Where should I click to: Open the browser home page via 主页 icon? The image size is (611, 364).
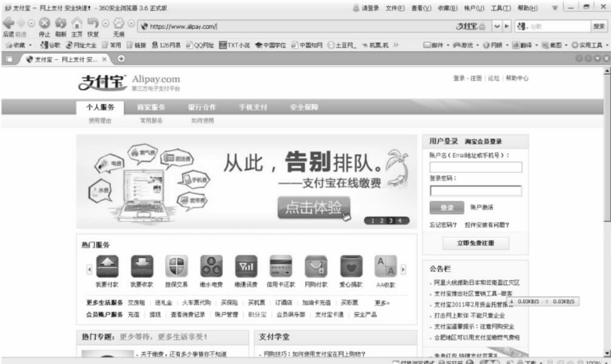click(77, 23)
